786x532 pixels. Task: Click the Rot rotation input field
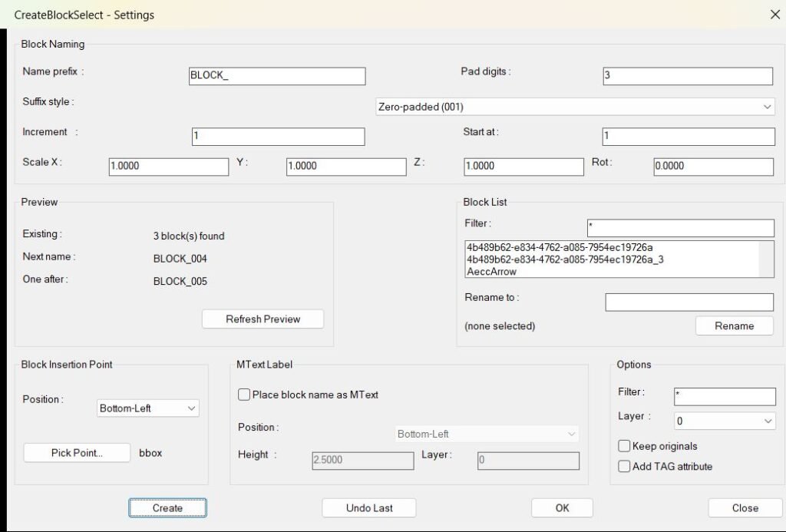[x=713, y=167]
